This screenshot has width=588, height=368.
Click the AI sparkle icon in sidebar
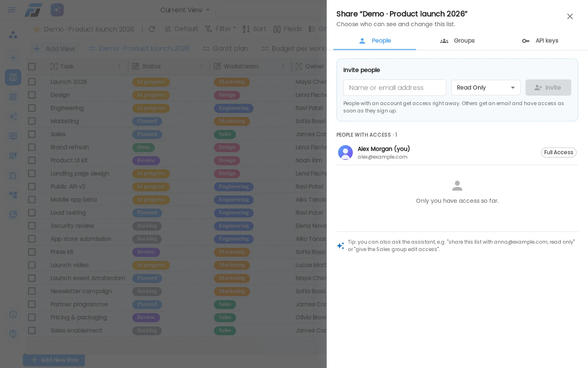pos(13,116)
